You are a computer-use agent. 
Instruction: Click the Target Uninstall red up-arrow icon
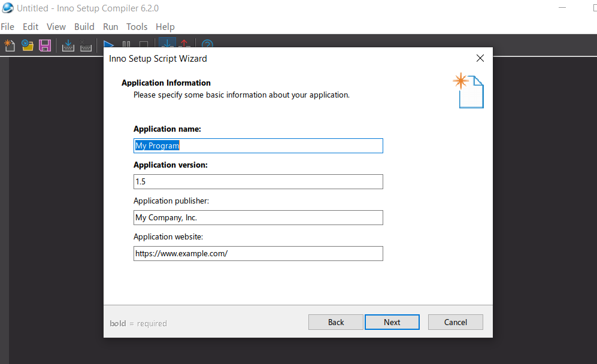coord(184,44)
